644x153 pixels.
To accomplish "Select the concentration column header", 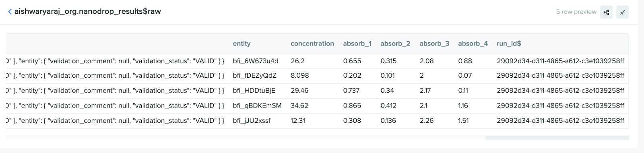I will (x=312, y=43).
